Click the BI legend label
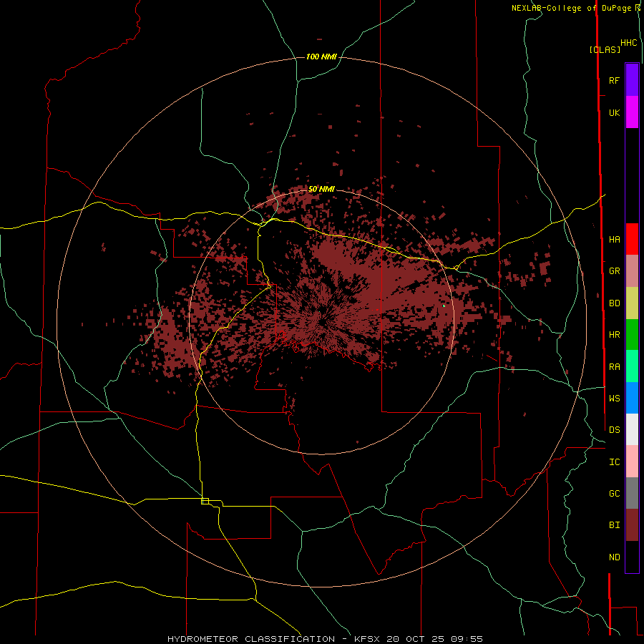The width and height of the screenshot is (644, 644). click(x=614, y=525)
